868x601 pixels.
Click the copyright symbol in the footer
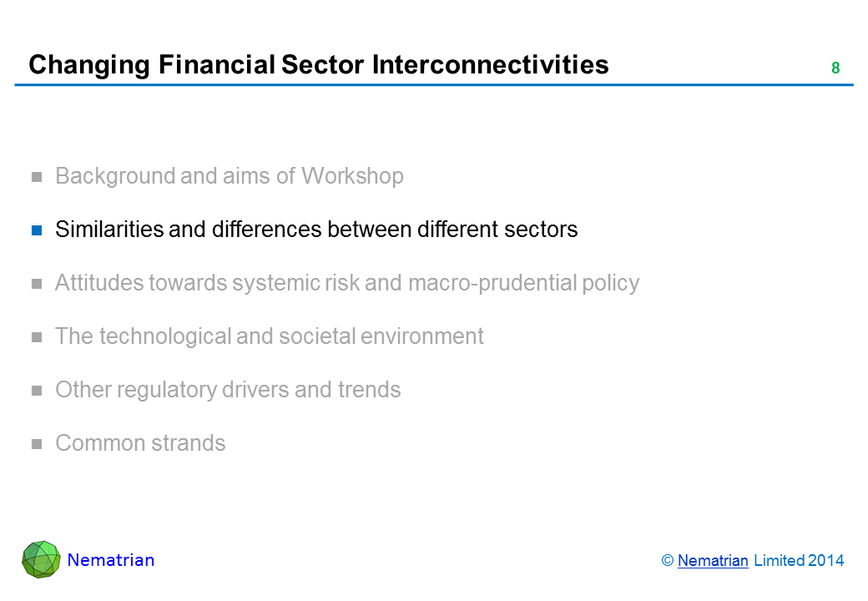668,561
